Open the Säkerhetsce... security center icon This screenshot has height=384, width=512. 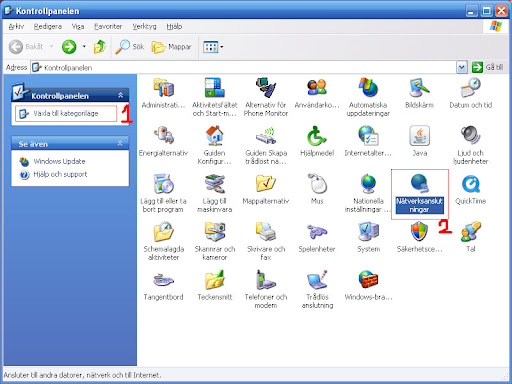pos(419,237)
